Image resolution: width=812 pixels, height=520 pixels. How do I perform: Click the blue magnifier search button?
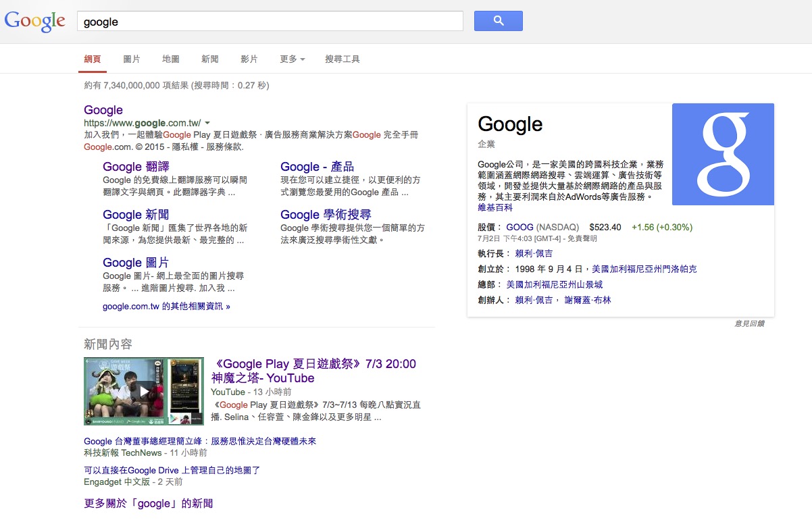[x=498, y=21]
